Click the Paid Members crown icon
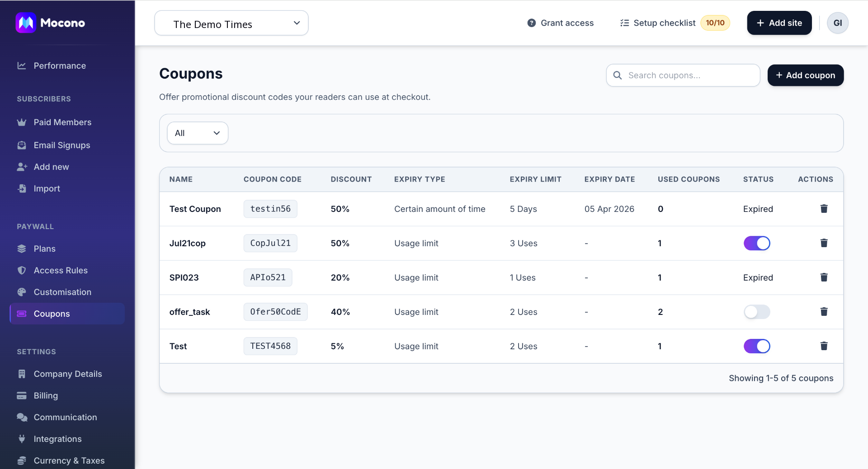The height and width of the screenshot is (469, 868). click(22, 122)
